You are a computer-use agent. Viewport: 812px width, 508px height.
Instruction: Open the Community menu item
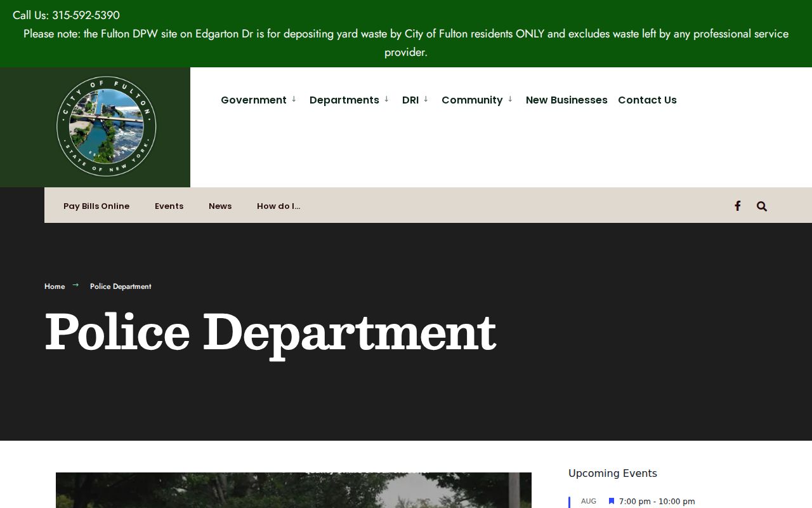point(472,100)
